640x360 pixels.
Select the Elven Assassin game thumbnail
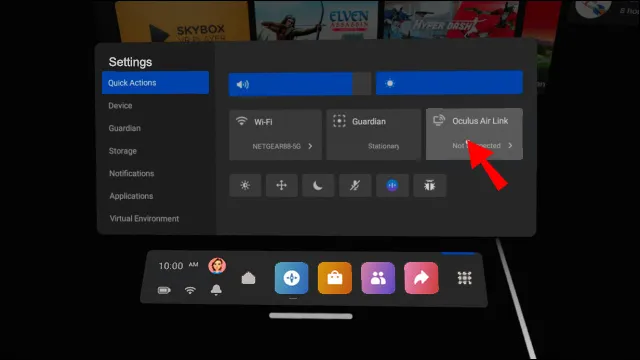click(317, 20)
